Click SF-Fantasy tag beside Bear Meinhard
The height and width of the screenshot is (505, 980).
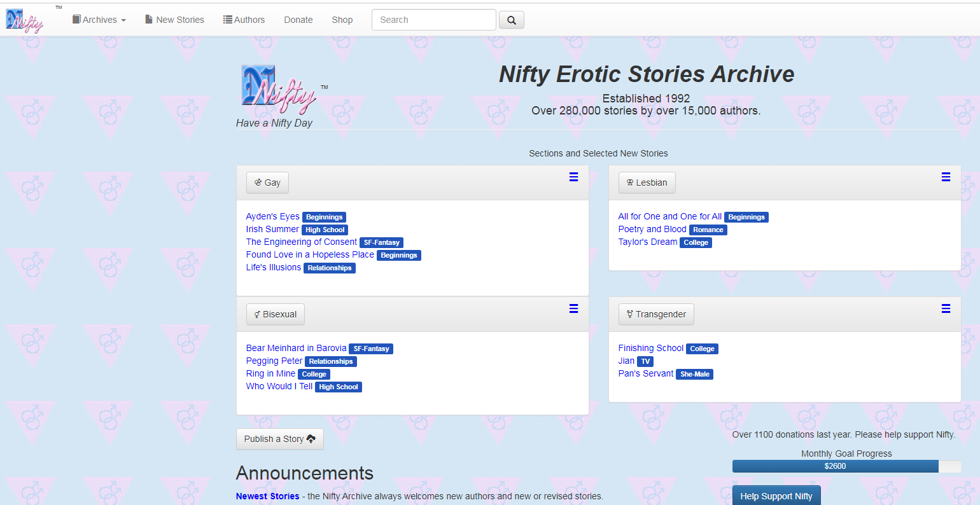371,349
